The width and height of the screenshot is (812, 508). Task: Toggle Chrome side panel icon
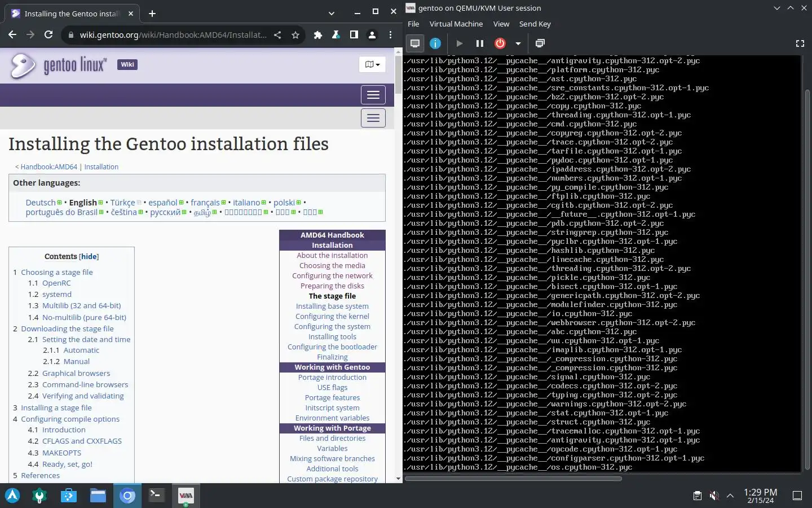(x=354, y=35)
